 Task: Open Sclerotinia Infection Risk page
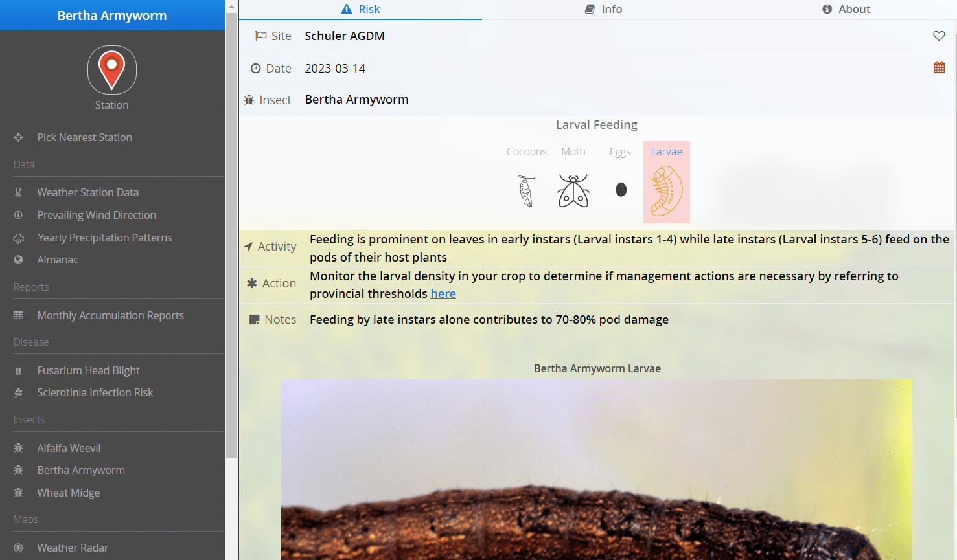95,392
